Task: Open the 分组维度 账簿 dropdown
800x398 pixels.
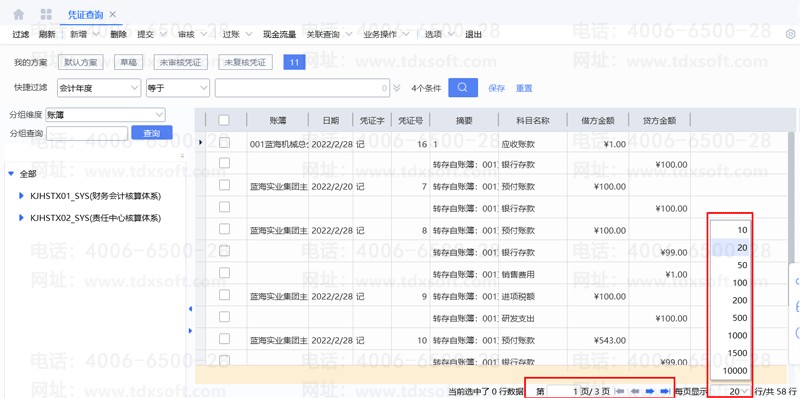Action: click(x=106, y=115)
